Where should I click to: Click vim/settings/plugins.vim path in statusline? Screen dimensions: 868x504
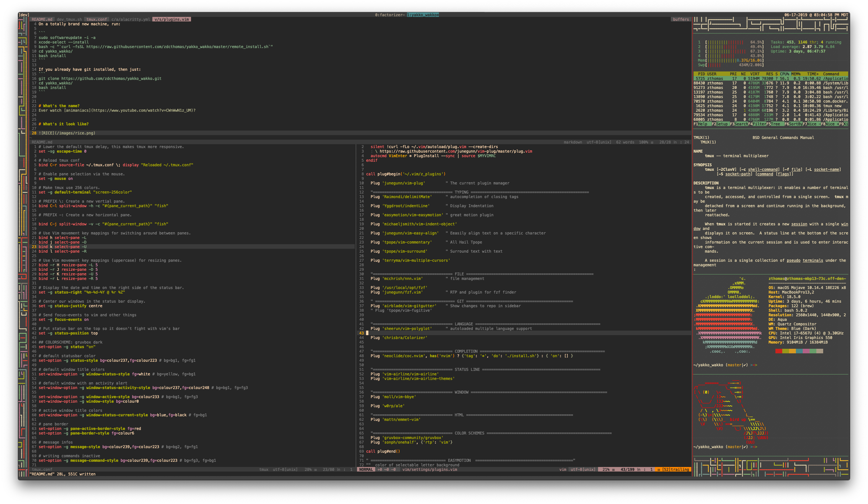click(429, 470)
